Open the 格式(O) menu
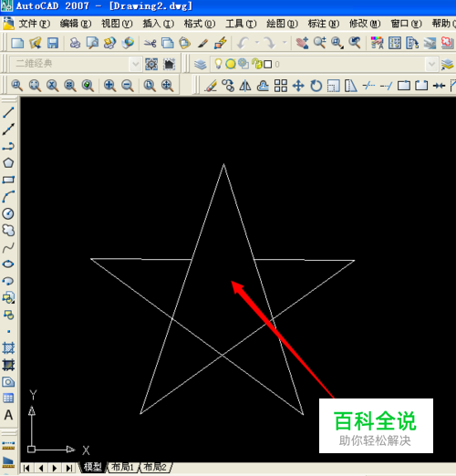Viewport: 456px width, 476px height. tap(200, 24)
